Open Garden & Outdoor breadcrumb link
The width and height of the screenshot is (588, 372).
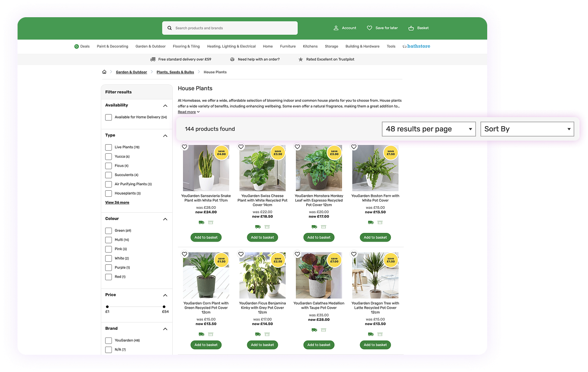click(x=131, y=72)
